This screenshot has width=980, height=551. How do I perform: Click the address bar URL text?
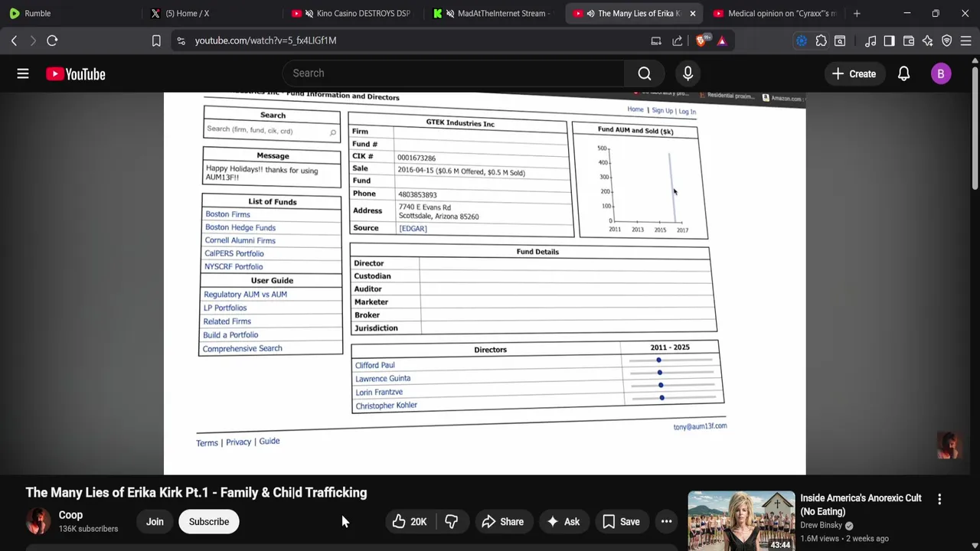pyautogui.click(x=265, y=41)
